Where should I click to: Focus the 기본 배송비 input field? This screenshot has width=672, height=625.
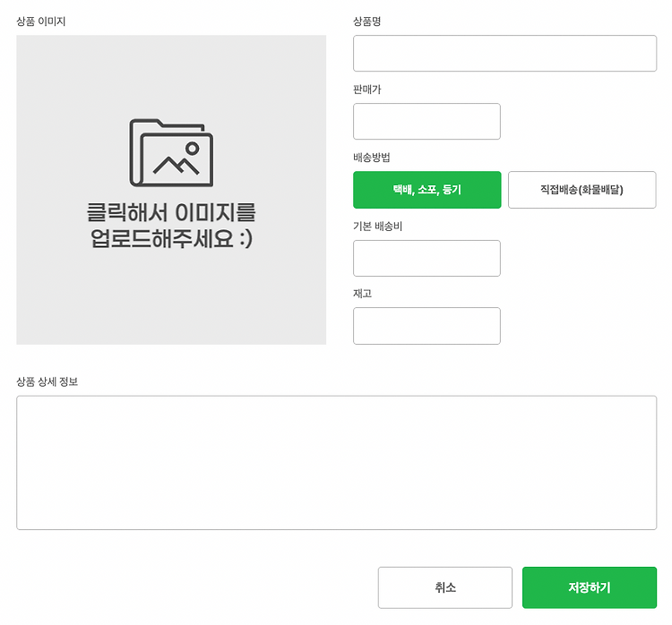click(426, 258)
